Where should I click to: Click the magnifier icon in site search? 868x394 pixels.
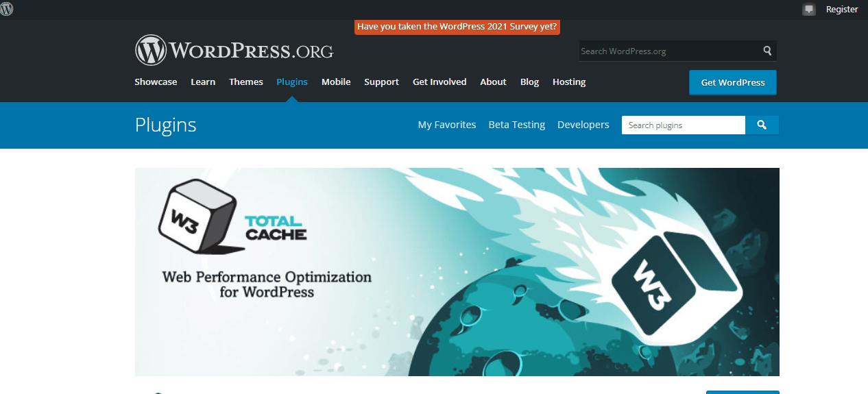point(767,51)
